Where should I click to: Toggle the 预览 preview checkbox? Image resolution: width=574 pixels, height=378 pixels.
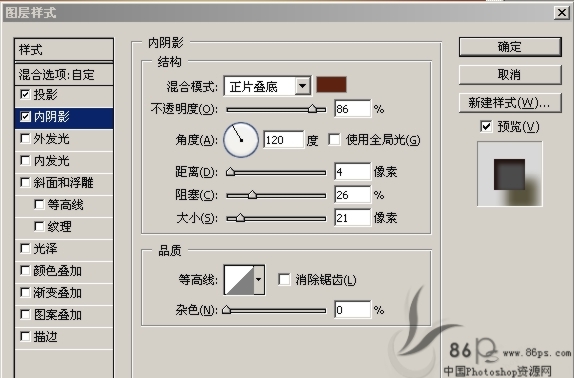(x=486, y=127)
